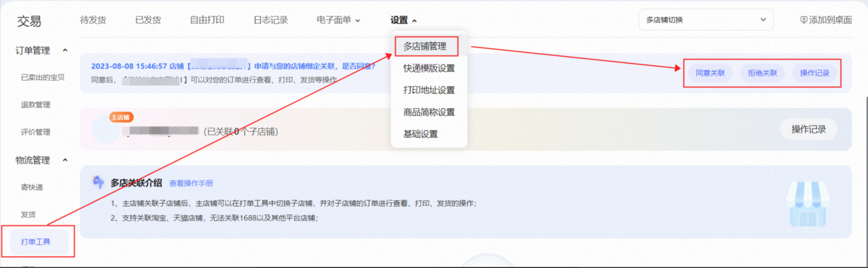
Task: Click the 2023-08-08 15:46:57 store bind request text
Action: tap(233, 66)
